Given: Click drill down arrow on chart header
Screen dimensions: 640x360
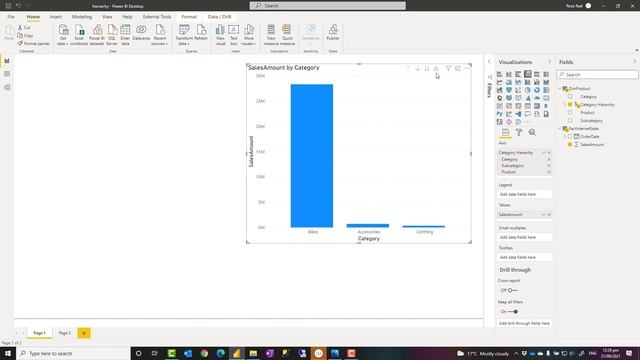Looking at the screenshot, I should coord(418,69).
